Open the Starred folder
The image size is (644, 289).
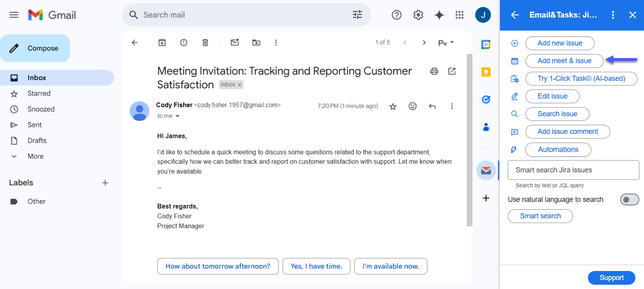coord(39,93)
